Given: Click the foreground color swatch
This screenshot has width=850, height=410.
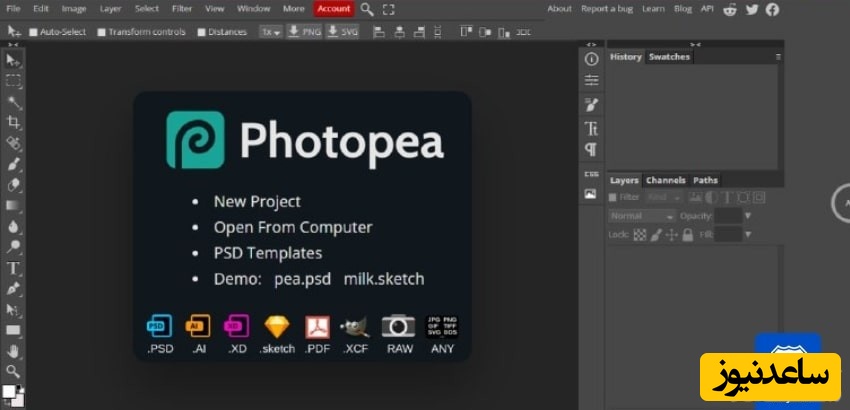Looking at the screenshot, I should [x=8, y=391].
